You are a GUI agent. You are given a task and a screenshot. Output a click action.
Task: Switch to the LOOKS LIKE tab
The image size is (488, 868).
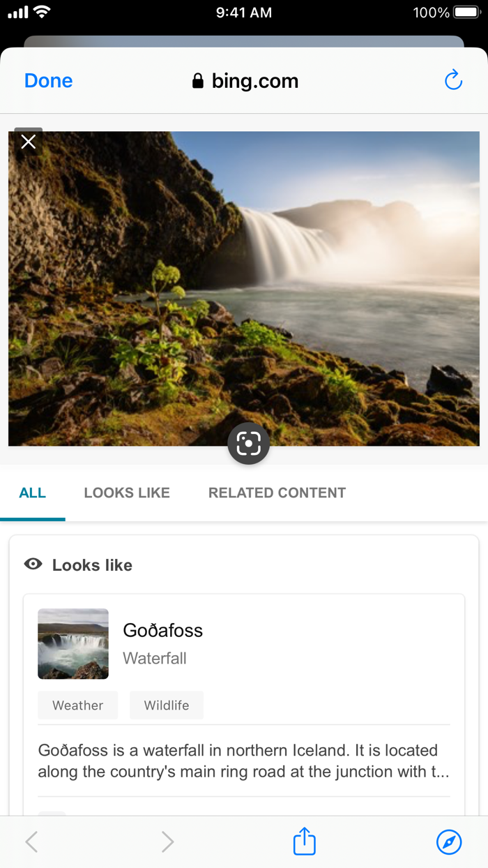pyautogui.click(x=126, y=493)
